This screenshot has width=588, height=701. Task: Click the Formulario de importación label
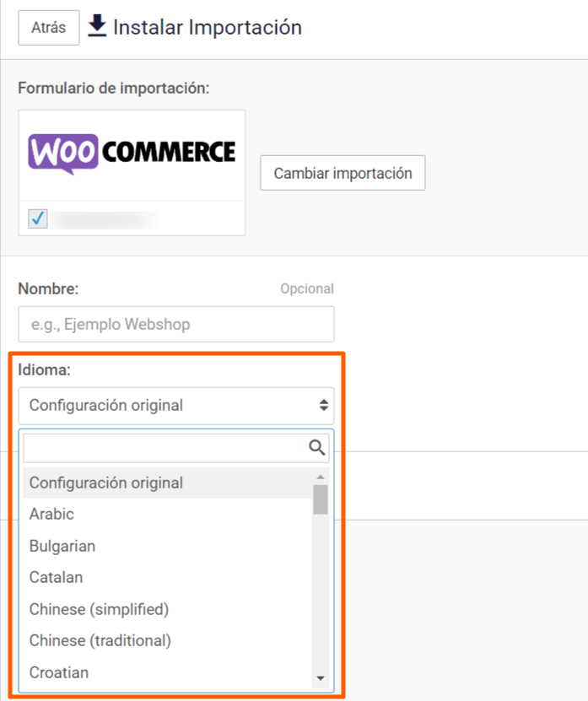tap(114, 88)
